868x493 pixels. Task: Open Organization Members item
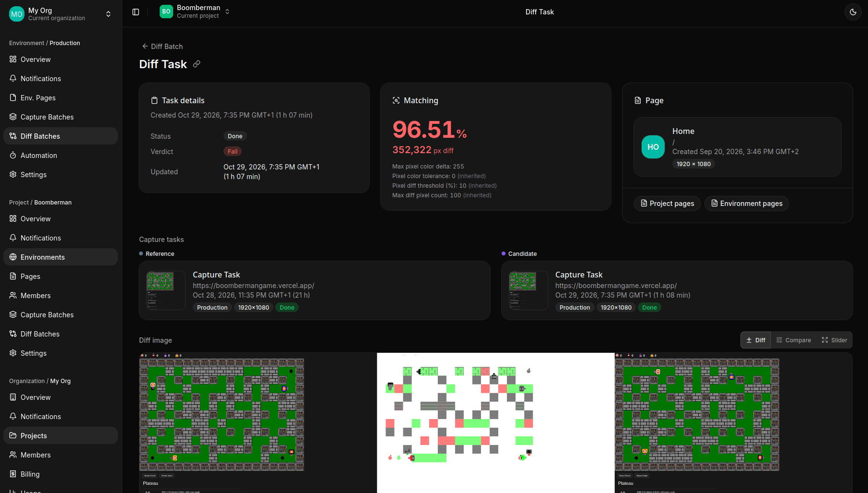click(61, 455)
